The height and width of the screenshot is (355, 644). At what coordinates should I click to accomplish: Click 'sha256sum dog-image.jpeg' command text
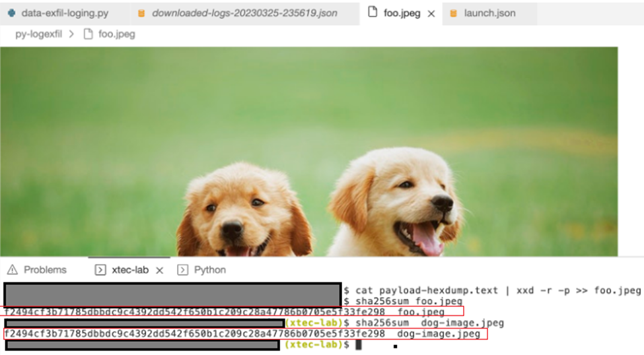pos(429,323)
